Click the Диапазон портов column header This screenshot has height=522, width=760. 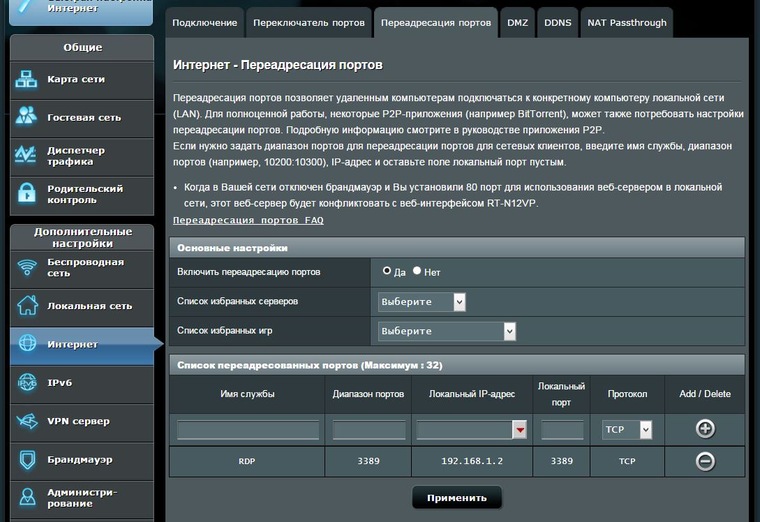pos(368,394)
